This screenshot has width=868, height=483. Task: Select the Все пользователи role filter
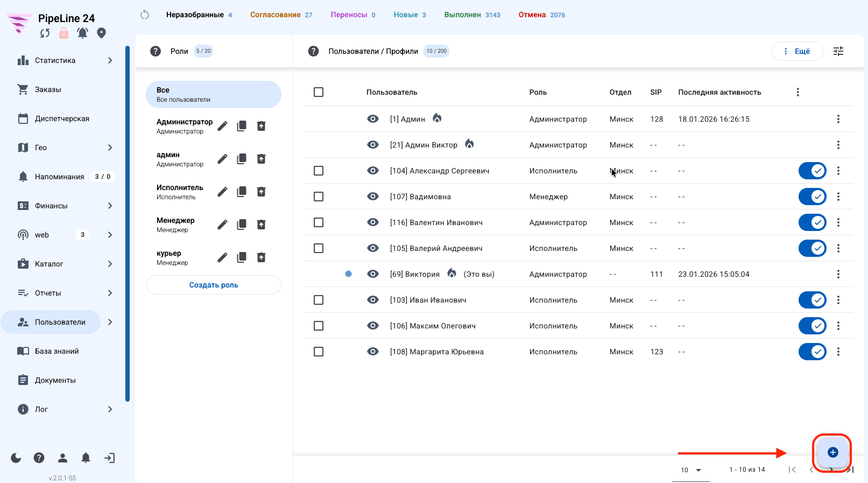click(x=214, y=94)
